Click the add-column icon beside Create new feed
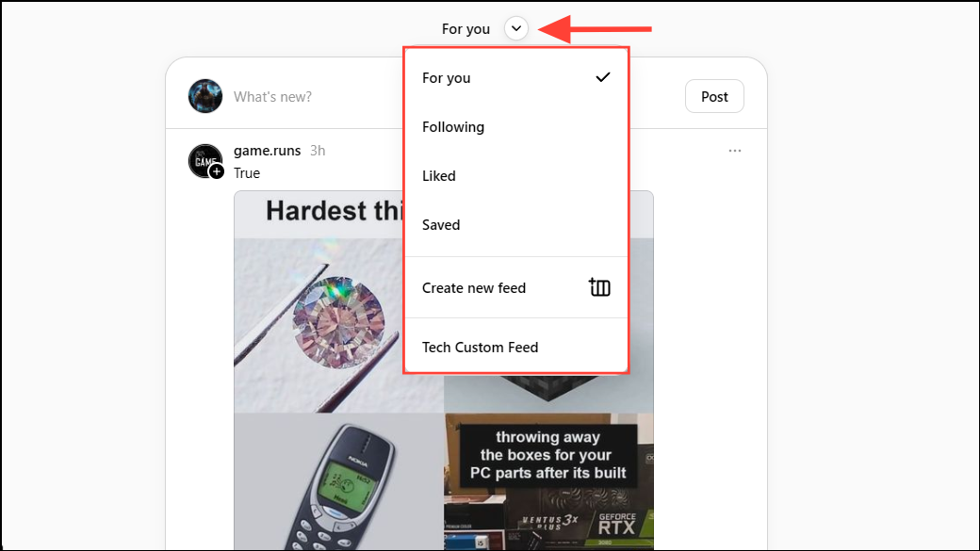The height and width of the screenshot is (551, 980). pos(599,287)
